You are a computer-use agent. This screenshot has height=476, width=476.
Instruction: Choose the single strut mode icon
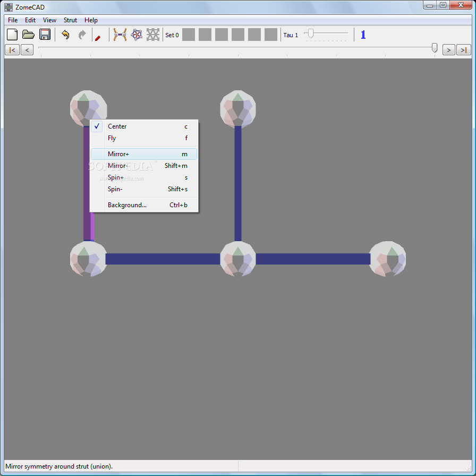pyautogui.click(x=120, y=35)
